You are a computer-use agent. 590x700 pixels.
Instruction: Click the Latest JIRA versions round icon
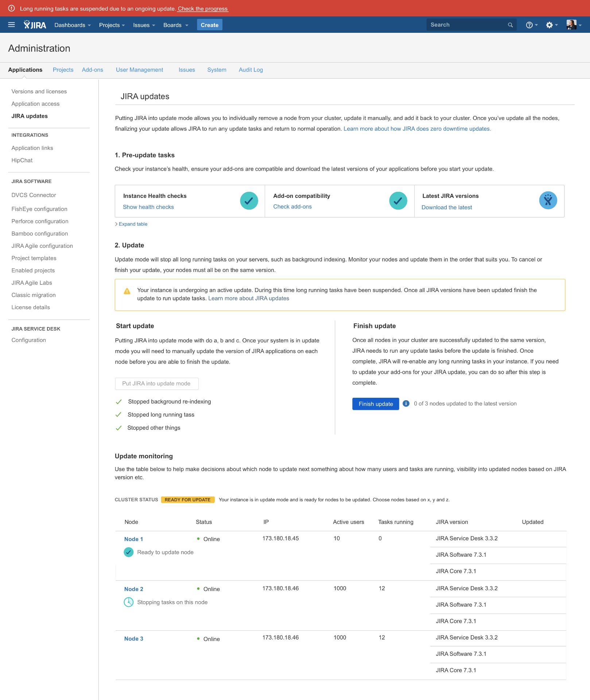[548, 201]
